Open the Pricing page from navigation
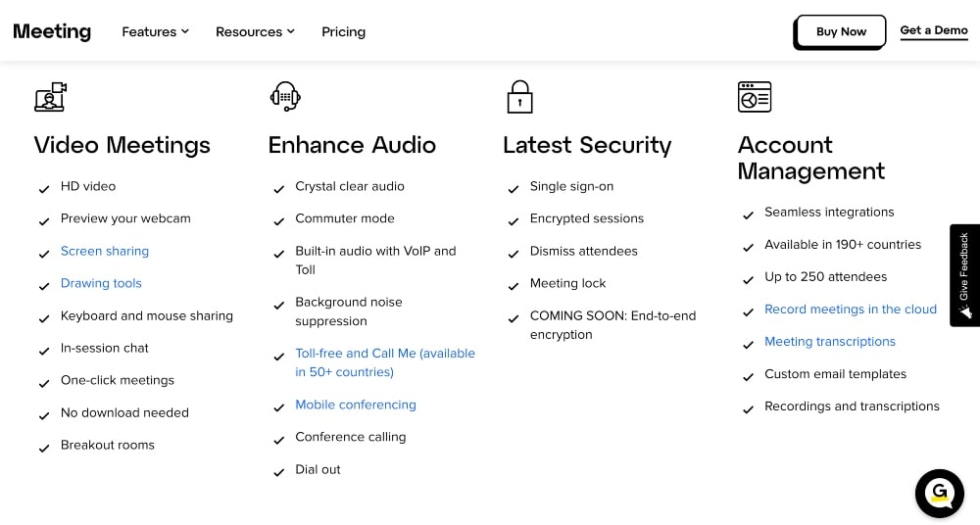980x525 pixels. [x=343, y=31]
